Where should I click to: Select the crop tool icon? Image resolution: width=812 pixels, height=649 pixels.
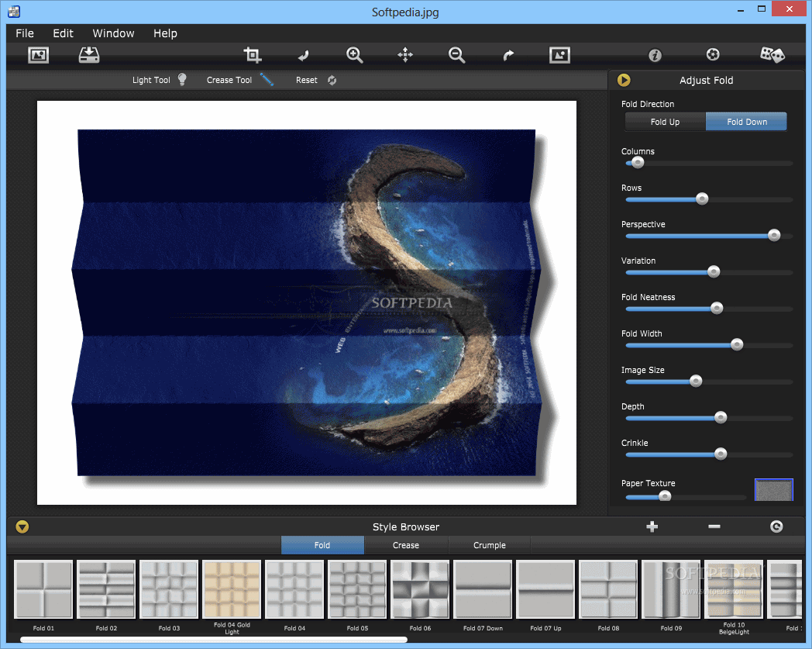(252, 55)
